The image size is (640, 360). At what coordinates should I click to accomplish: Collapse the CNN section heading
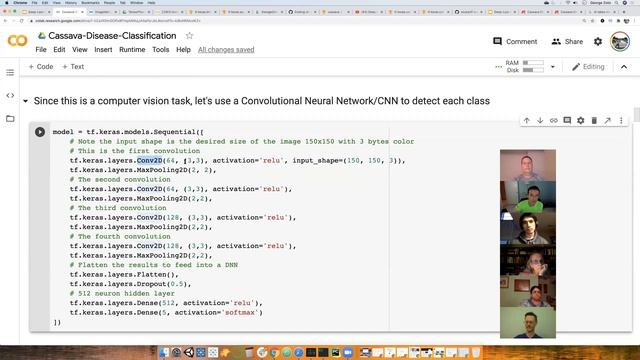pos(25,101)
